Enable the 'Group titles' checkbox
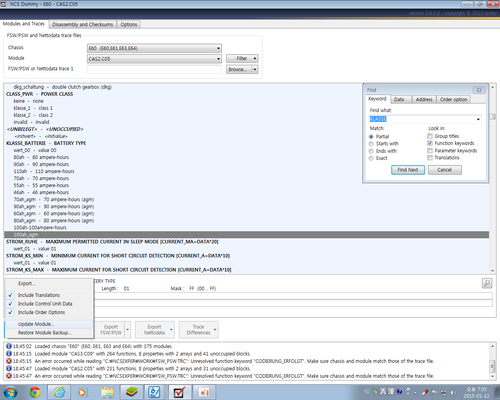500x400 pixels. pyautogui.click(x=430, y=136)
